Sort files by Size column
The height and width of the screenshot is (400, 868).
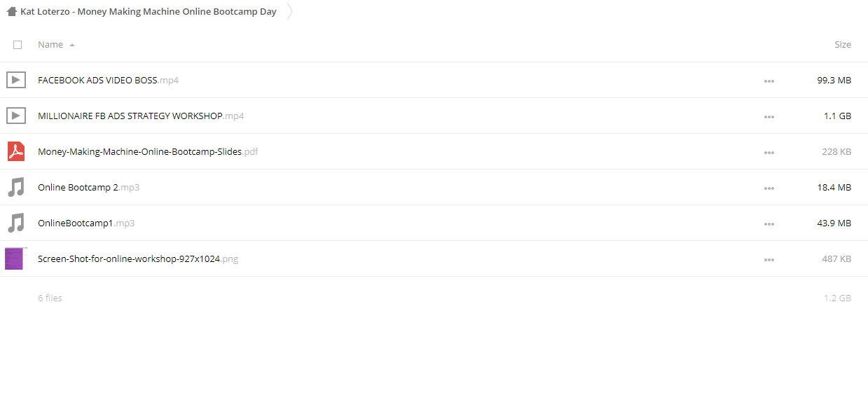pyautogui.click(x=842, y=45)
